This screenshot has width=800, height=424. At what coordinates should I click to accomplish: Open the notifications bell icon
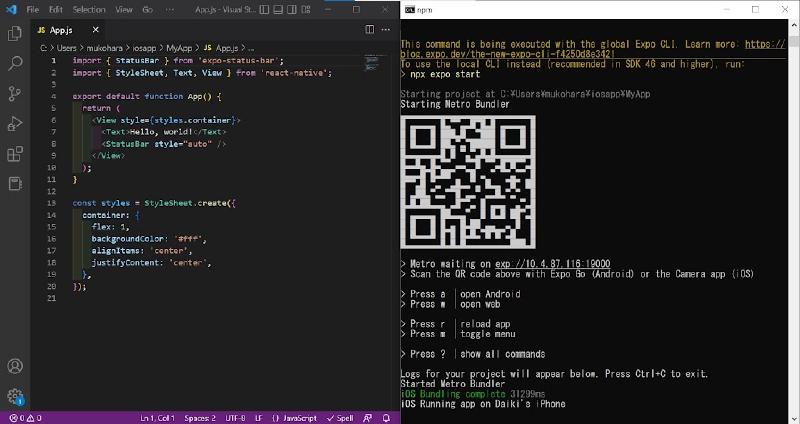(x=386, y=418)
